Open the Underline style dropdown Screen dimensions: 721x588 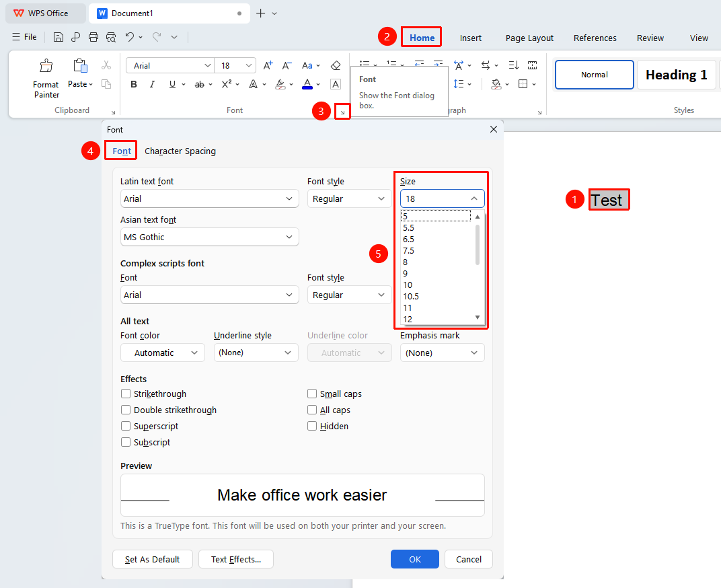tap(256, 353)
